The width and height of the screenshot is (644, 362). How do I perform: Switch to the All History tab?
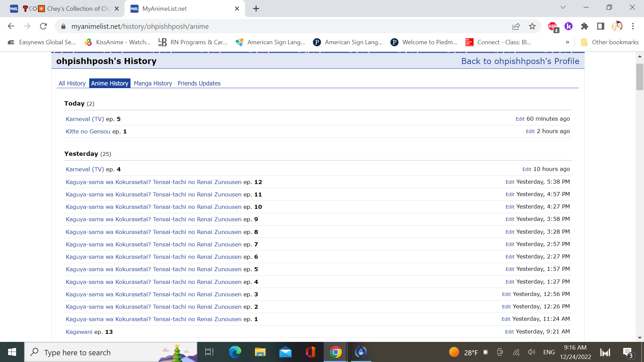72,83
